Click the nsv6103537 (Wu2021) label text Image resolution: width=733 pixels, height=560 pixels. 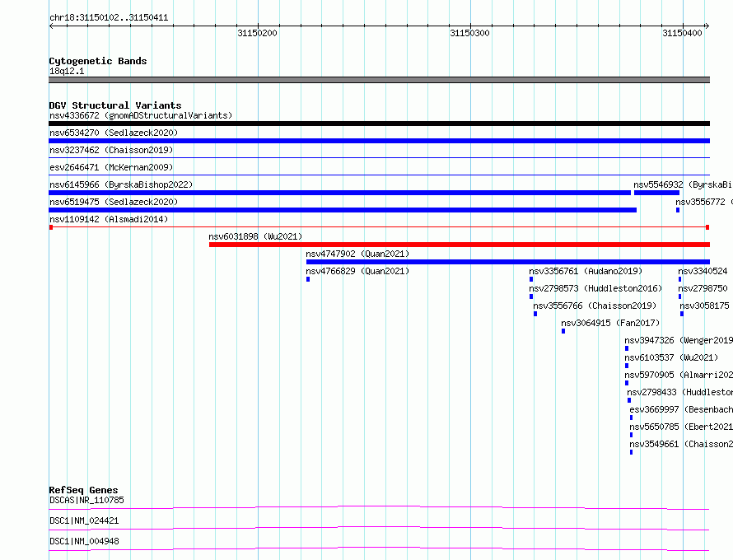[x=671, y=357]
